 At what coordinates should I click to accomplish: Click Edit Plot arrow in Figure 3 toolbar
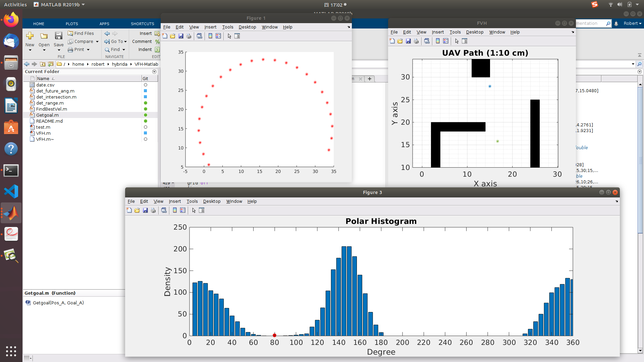click(x=194, y=210)
